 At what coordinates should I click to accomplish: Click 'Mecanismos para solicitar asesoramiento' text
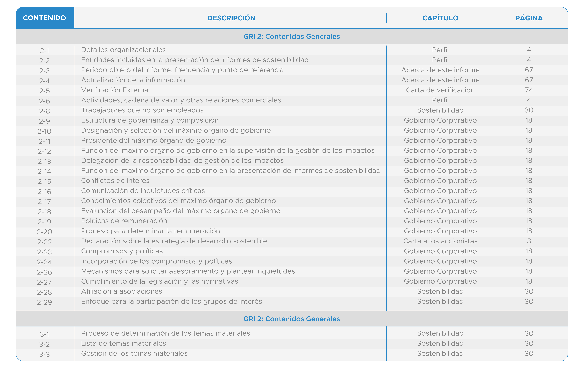click(x=188, y=271)
